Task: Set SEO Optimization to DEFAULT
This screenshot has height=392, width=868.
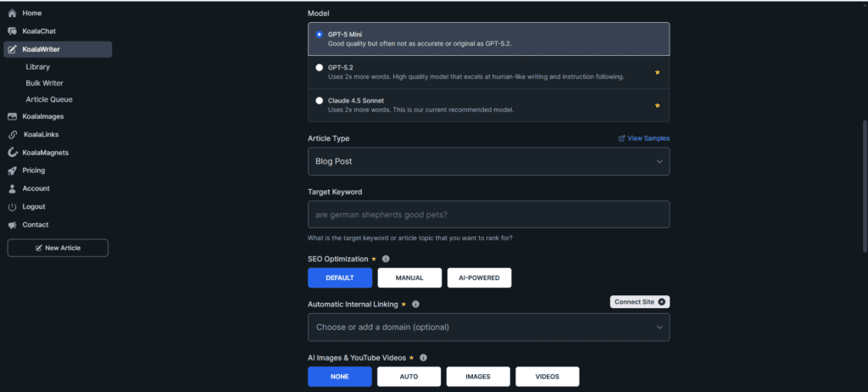Action: (x=340, y=277)
